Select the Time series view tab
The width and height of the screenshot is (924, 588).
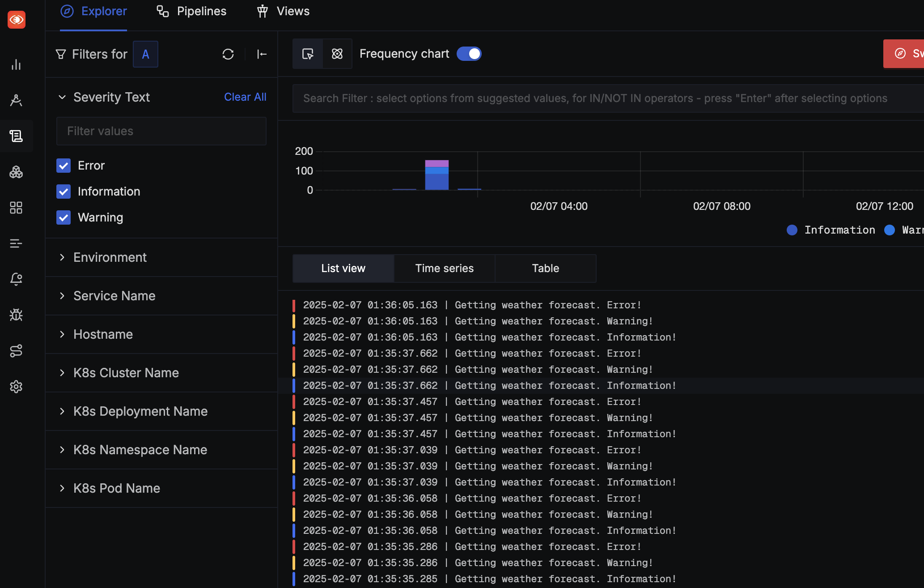point(444,268)
